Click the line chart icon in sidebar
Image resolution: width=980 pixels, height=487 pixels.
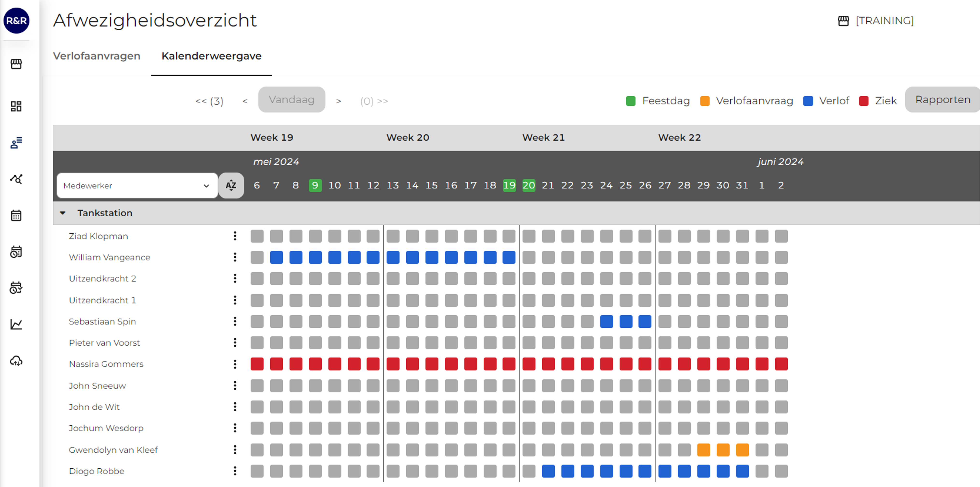click(16, 325)
